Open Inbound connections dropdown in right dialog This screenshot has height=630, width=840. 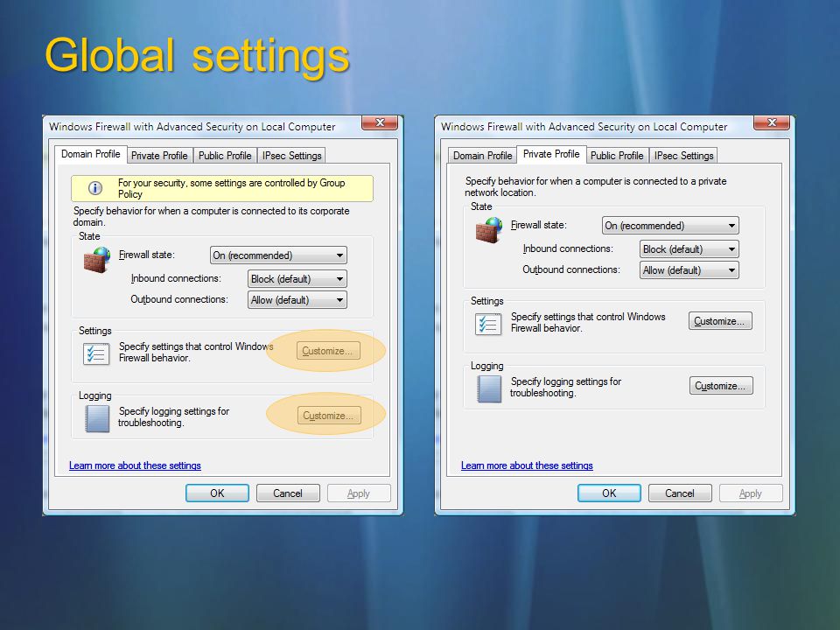coord(689,249)
